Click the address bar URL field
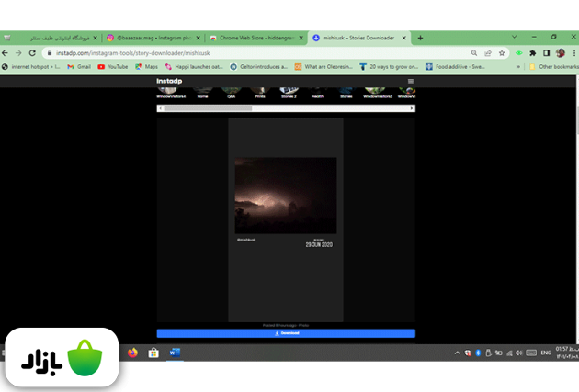The height and width of the screenshot is (392, 579). 230,53
